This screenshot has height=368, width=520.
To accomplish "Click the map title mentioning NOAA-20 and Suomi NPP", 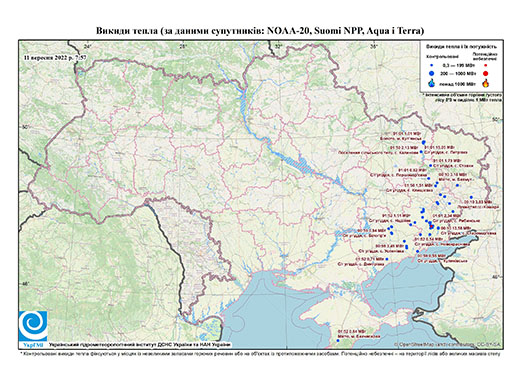I will point(260,31).
